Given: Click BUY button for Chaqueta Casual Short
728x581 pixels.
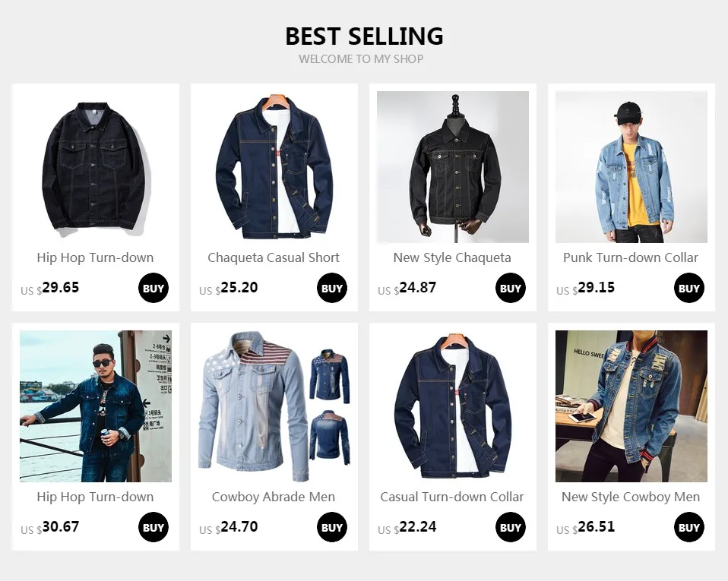Looking at the screenshot, I should click(332, 288).
